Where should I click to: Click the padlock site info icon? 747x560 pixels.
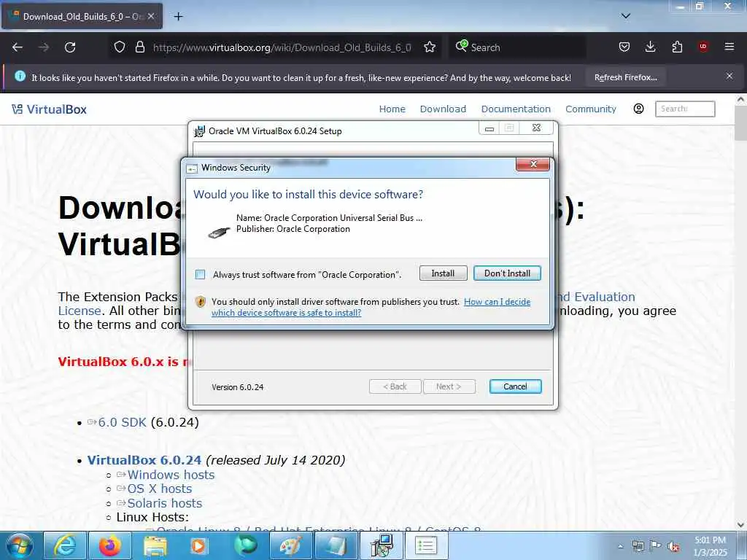click(x=139, y=47)
